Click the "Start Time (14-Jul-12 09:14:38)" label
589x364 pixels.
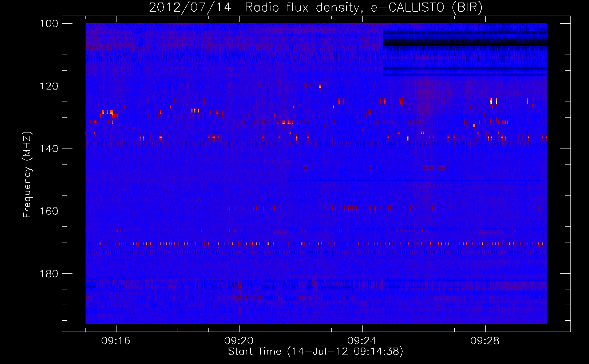316,352
